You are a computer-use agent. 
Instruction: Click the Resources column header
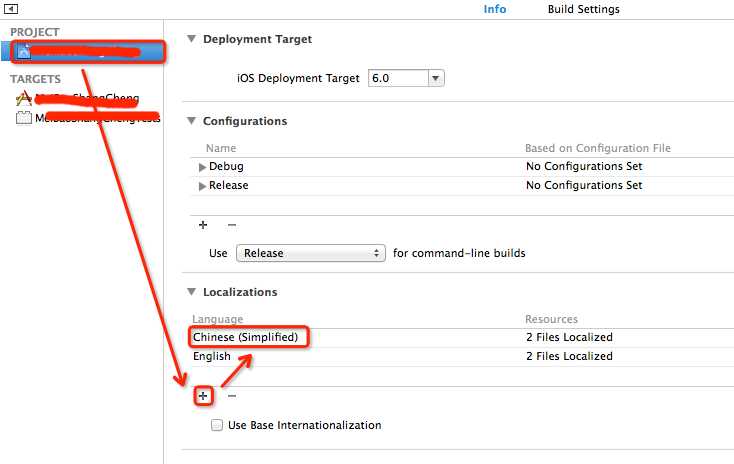click(551, 319)
